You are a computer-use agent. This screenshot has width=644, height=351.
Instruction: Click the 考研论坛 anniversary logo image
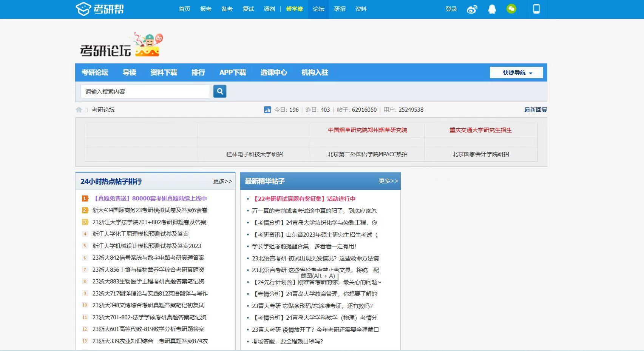click(x=121, y=45)
